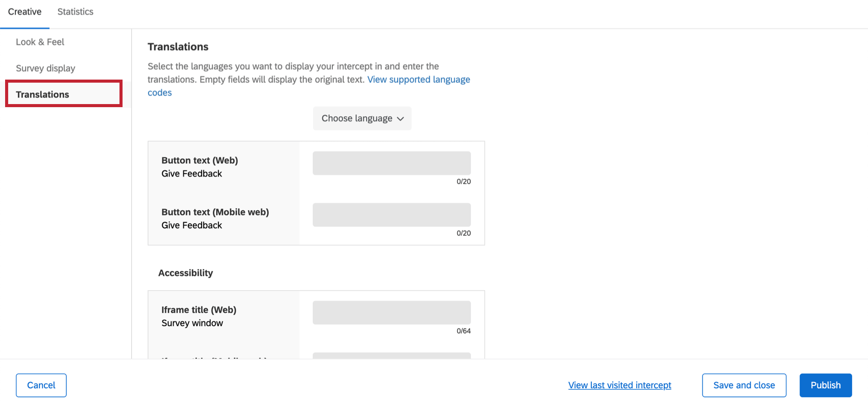
Task: Click the Give Feedback web label
Action: [x=191, y=173]
